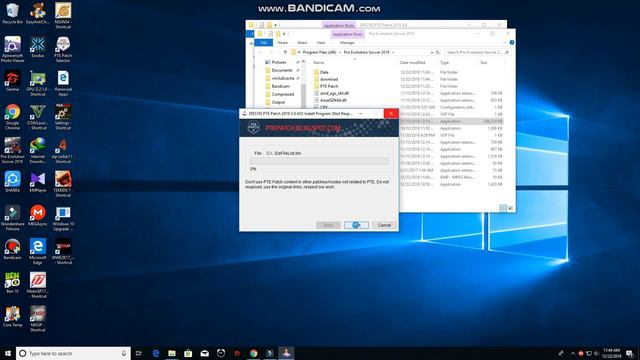Viewport: 640px width, 360px height.
Task: Open the Core Temp desktop icon
Action: [x=12, y=317]
